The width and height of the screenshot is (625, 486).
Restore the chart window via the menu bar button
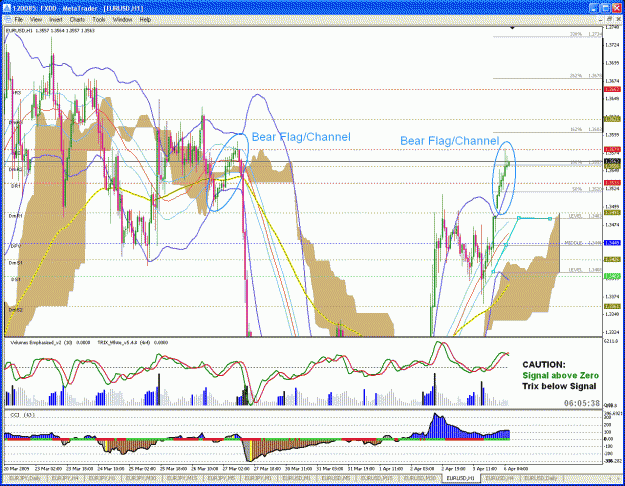pyautogui.click(x=609, y=19)
